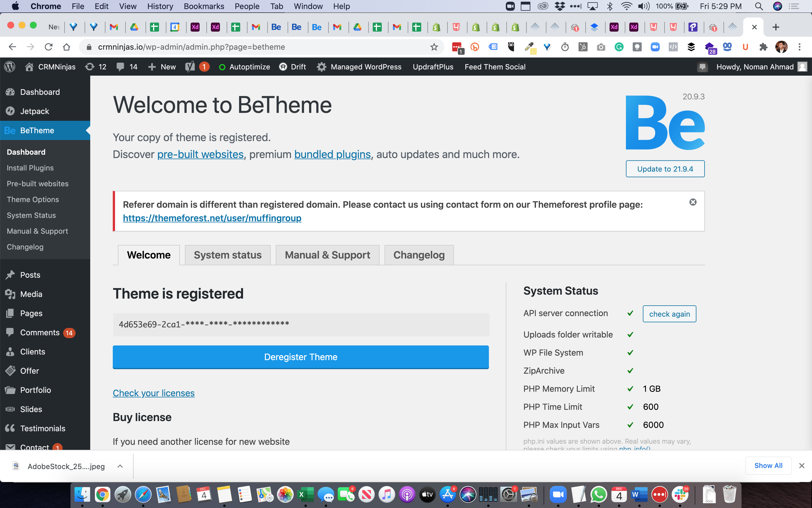812x508 pixels.
Task: Go back using Chrome's back arrow
Action: coord(12,47)
